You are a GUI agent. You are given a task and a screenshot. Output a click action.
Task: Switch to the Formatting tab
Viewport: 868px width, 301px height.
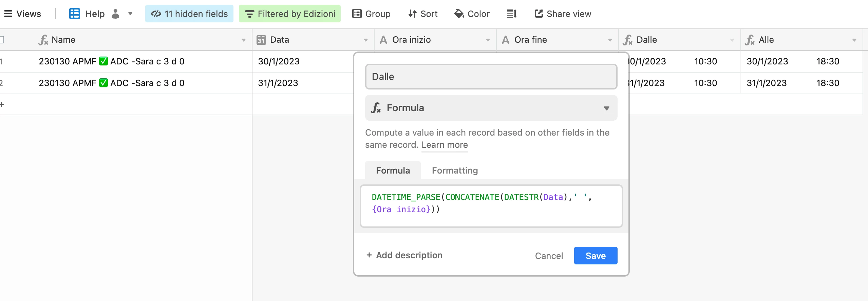pyautogui.click(x=455, y=170)
